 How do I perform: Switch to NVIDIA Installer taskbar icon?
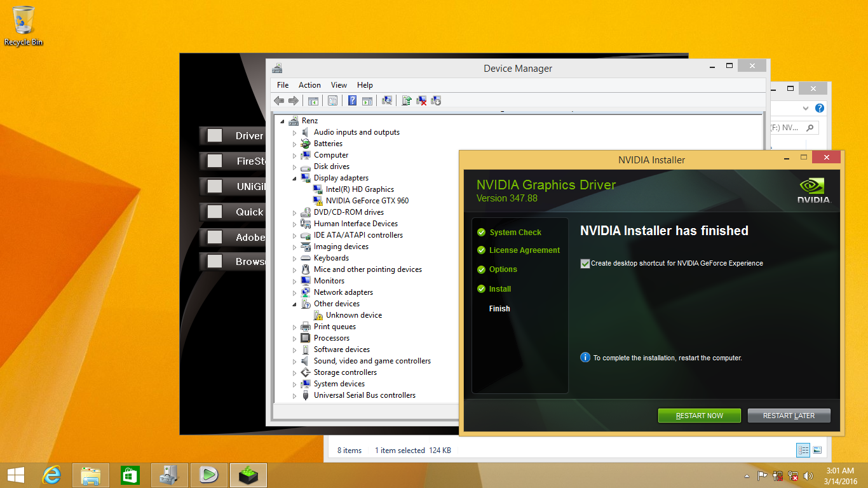pos(248,475)
